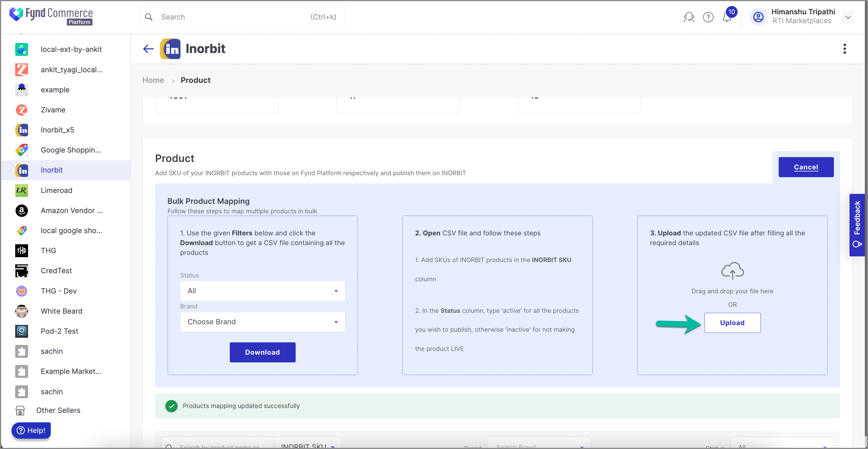Click the user profile avatar icon

(x=758, y=17)
